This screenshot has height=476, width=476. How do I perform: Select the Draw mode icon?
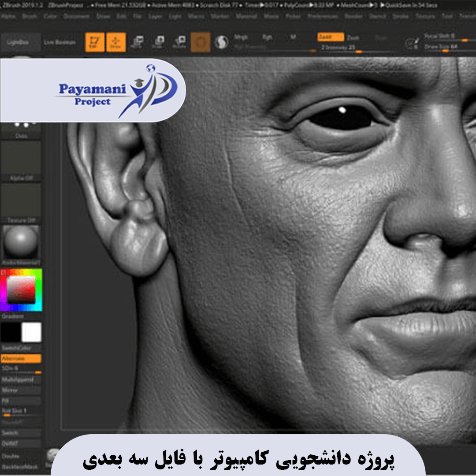(116, 42)
